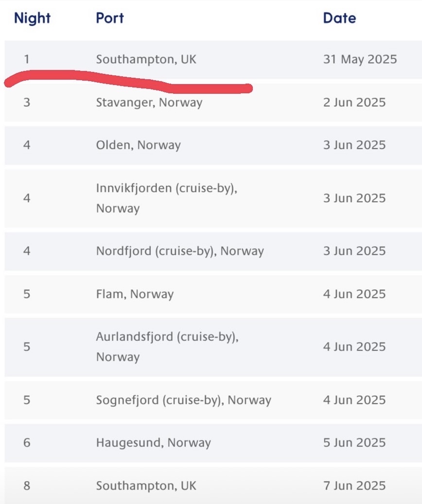
Task: Click night number 3 beside Stavanger
Action: [x=27, y=103]
